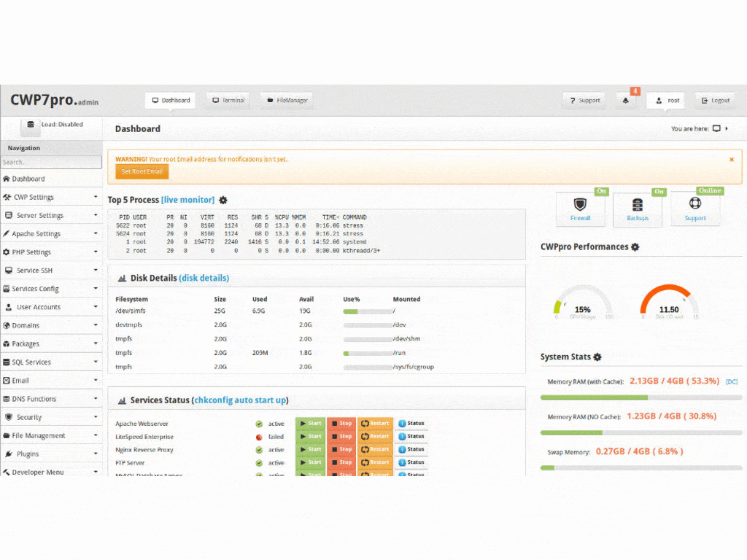Expand Apache Settings menu

[52, 234]
